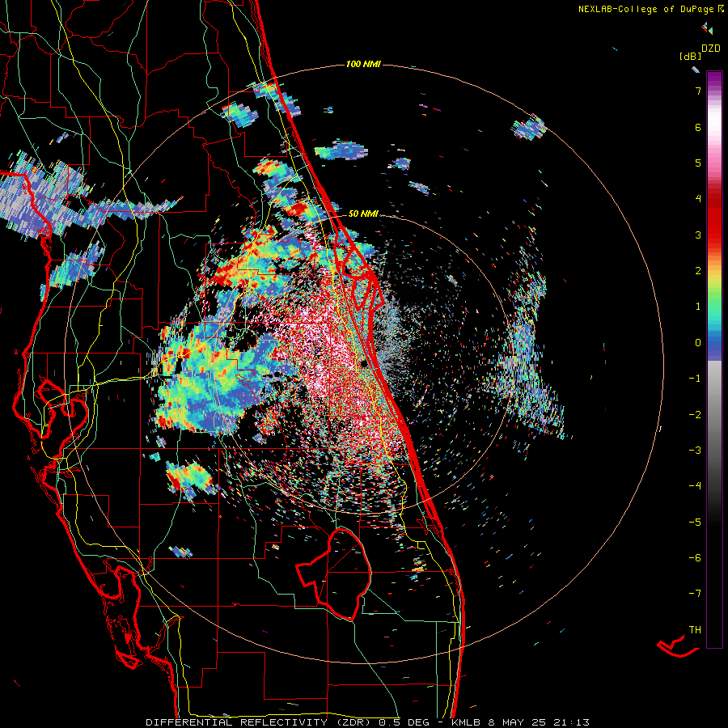Click the "-1" tick label on the color scale
Screen dimensions: 728x728
pyautogui.click(x=695, y=379)
